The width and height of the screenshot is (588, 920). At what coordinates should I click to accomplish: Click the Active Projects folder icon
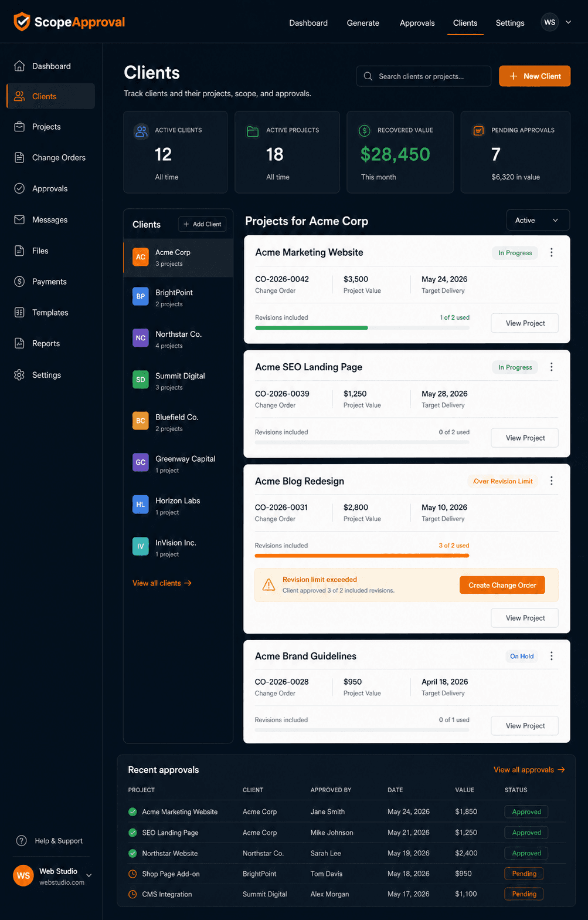coord(253,131)
